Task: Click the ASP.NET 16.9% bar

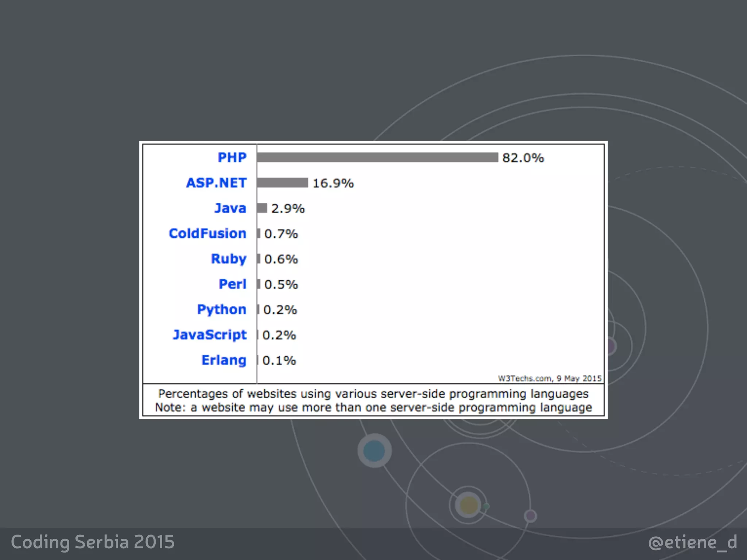Action: click(x=283, y=183)
